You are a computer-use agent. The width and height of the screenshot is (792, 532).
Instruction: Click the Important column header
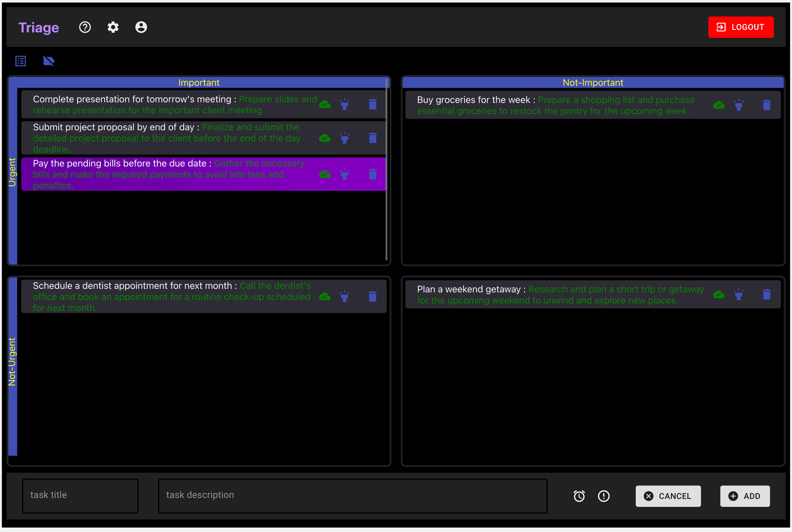click(199, 82)
